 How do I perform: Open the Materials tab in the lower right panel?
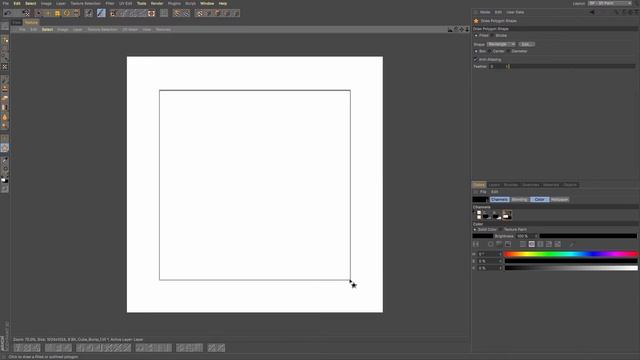(x=551, y=185)
